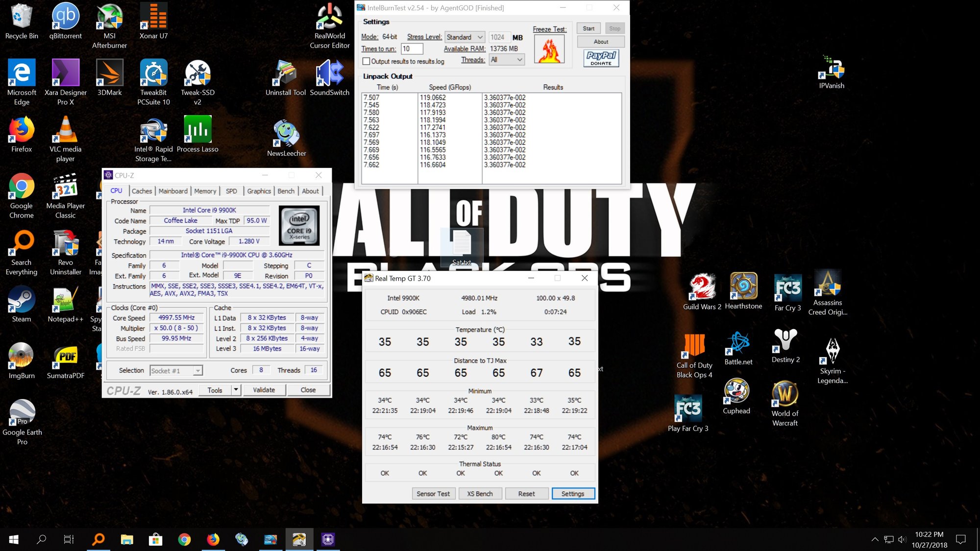Click Firefox icon in the taskbar

(213, 539)
